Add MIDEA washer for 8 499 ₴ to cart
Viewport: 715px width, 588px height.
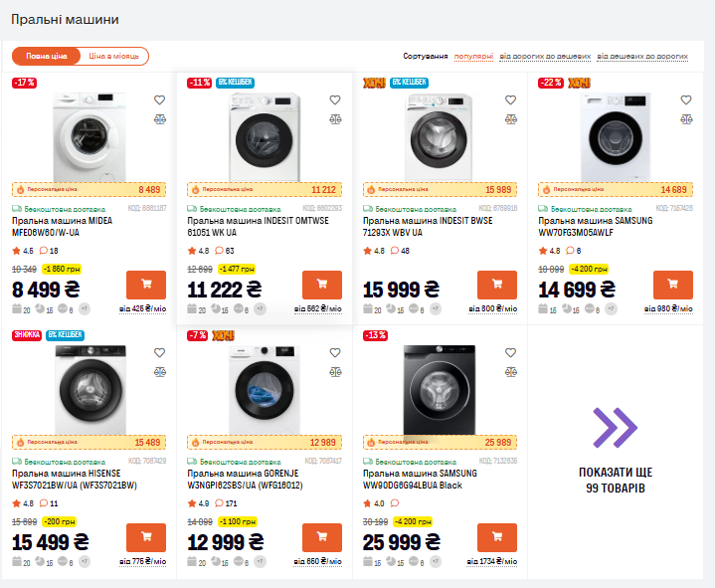(x=146, y=285)
